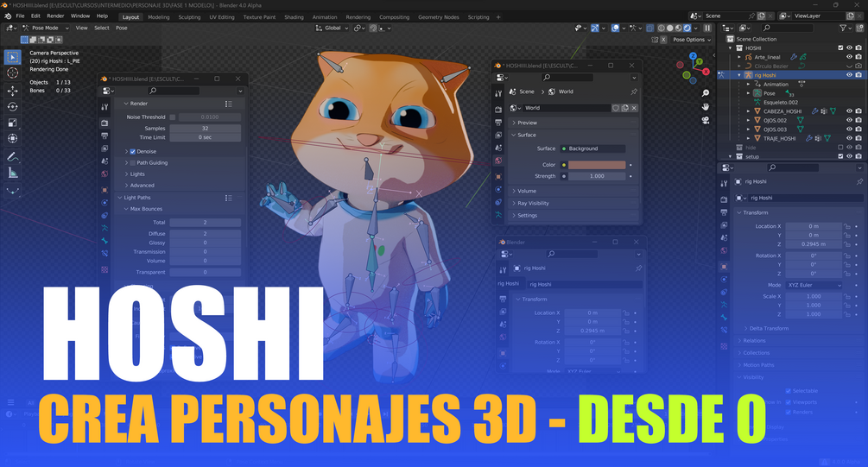The height and width of the screenshot is (467, 868).
Task: Uncheck the Denoise checkbox
Action: tap(132, 152)
